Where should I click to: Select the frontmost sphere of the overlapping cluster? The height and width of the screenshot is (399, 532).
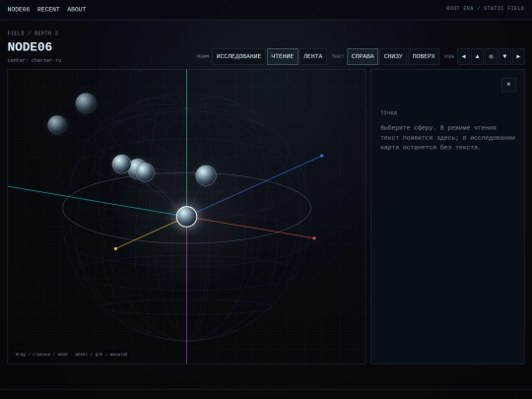point(145,171)
